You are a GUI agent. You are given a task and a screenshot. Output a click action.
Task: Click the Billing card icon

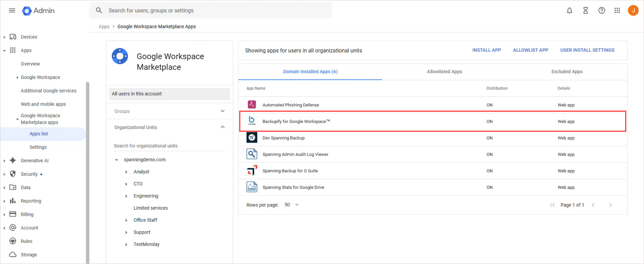(x=13, y=214)
